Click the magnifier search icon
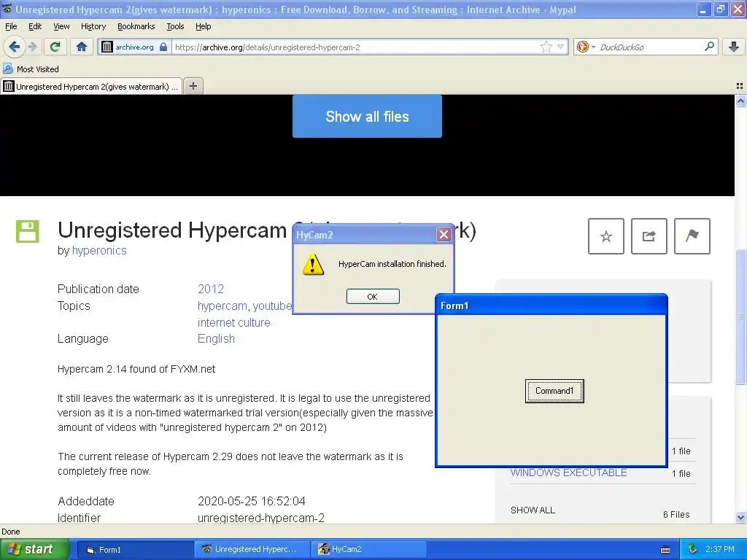This screenshot has width=747, height=560. (709, 46)
